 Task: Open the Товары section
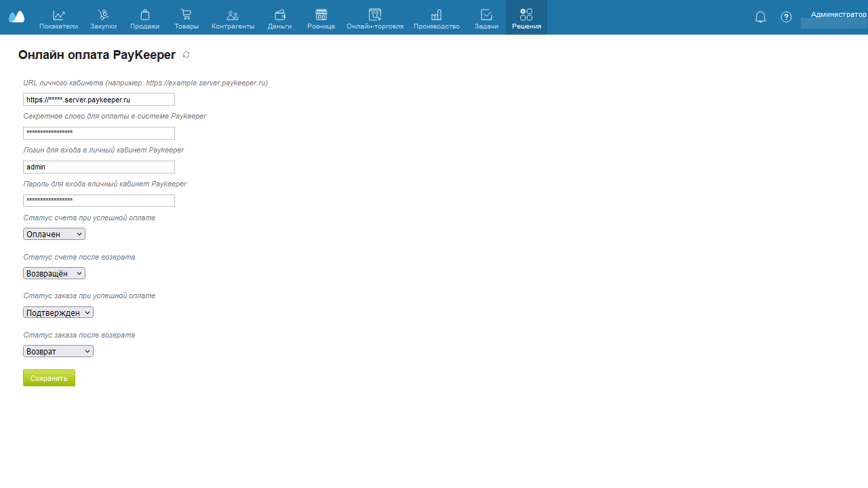tap(186, 18)
